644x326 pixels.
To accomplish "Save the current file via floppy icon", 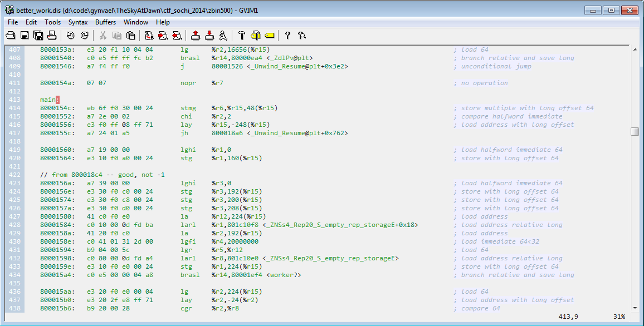I will pos(25,36).
